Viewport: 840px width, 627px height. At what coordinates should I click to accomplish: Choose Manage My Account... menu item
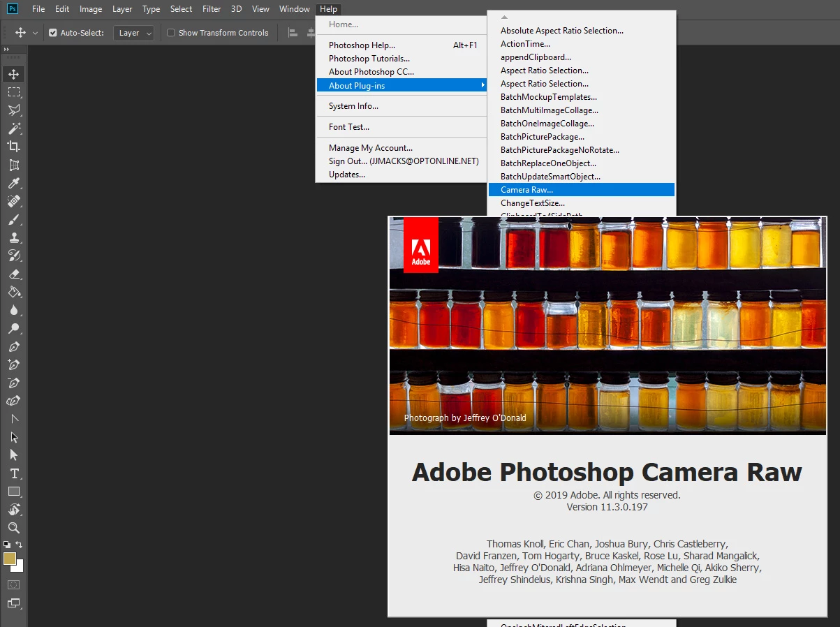pyautogui.click(x=401, y=148)
